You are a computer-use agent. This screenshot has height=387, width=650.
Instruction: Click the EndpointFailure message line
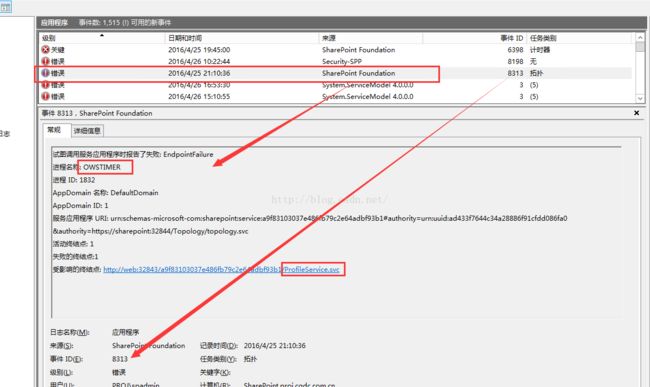[133, 154]
